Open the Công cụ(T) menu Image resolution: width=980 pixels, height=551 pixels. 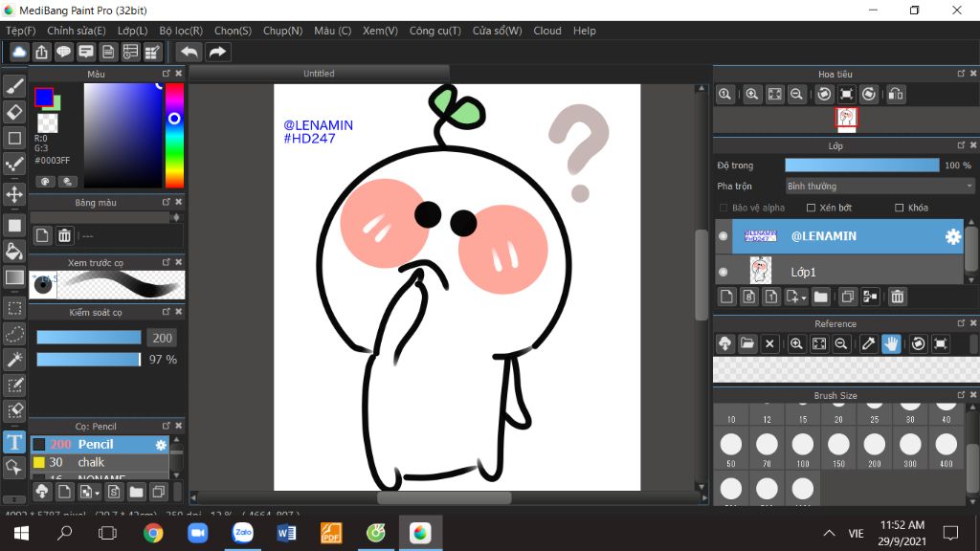(x=435, y=31)
